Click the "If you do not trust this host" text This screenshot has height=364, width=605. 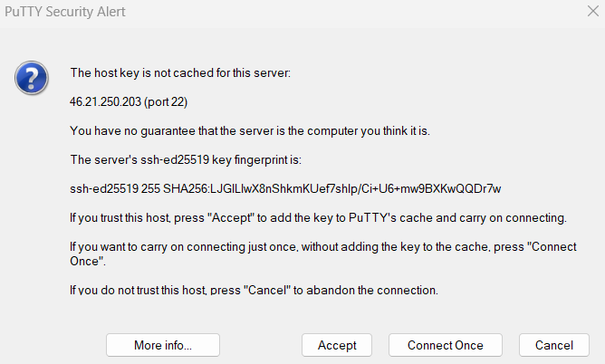coord(145,292)
